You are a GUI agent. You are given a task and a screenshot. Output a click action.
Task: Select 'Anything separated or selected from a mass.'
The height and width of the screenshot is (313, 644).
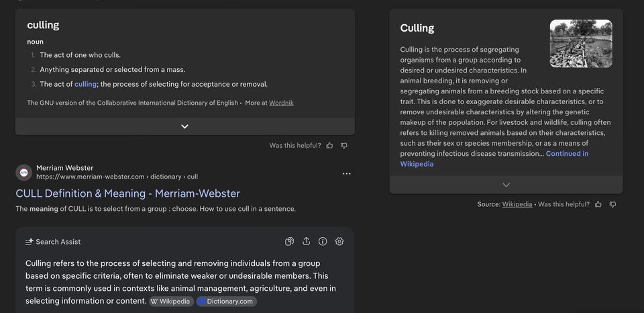[113, 69]
